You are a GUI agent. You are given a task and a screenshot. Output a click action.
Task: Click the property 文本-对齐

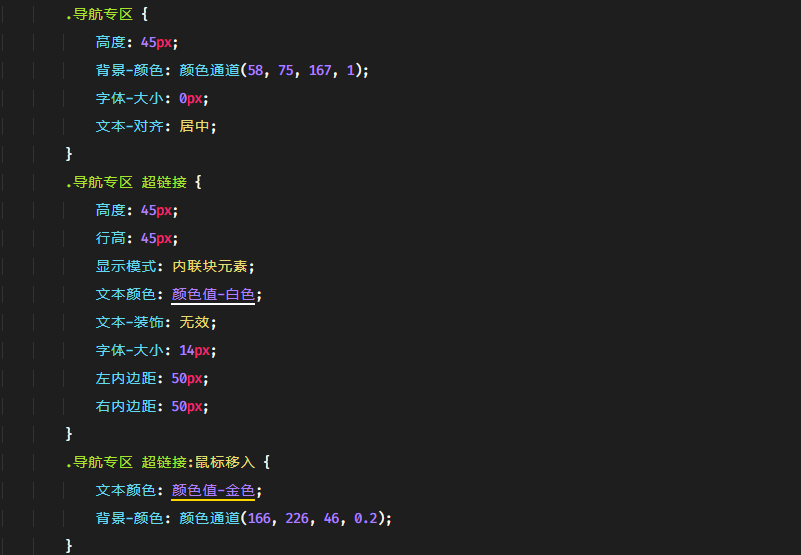click(x=129, y=126)
